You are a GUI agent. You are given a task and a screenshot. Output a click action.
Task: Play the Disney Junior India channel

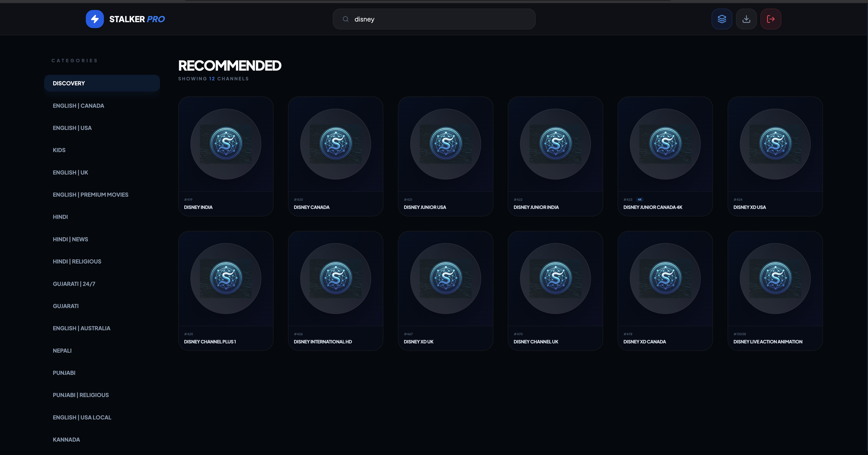[555, 156]
